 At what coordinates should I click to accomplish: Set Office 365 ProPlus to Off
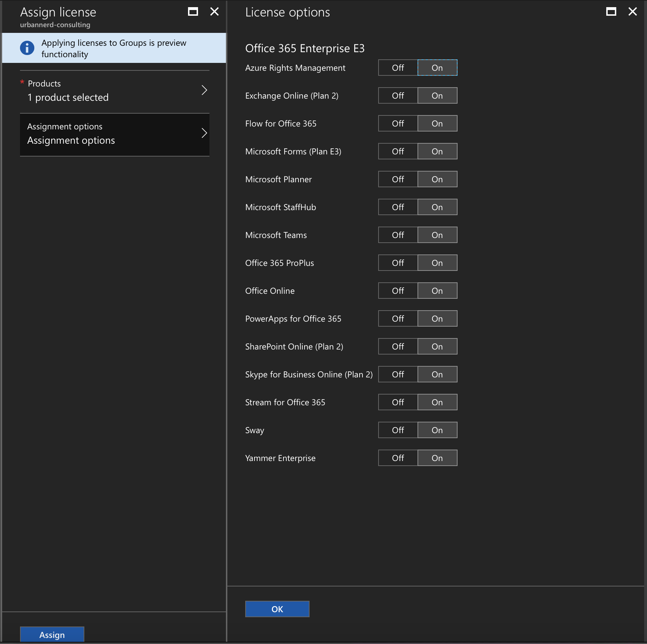tap(398, 263)
